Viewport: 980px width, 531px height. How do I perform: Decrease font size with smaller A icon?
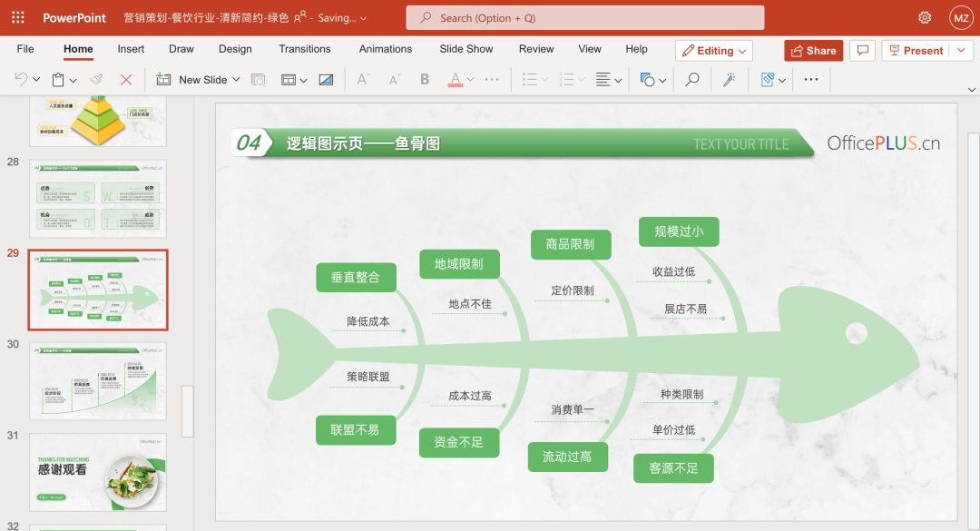(395, 80)
